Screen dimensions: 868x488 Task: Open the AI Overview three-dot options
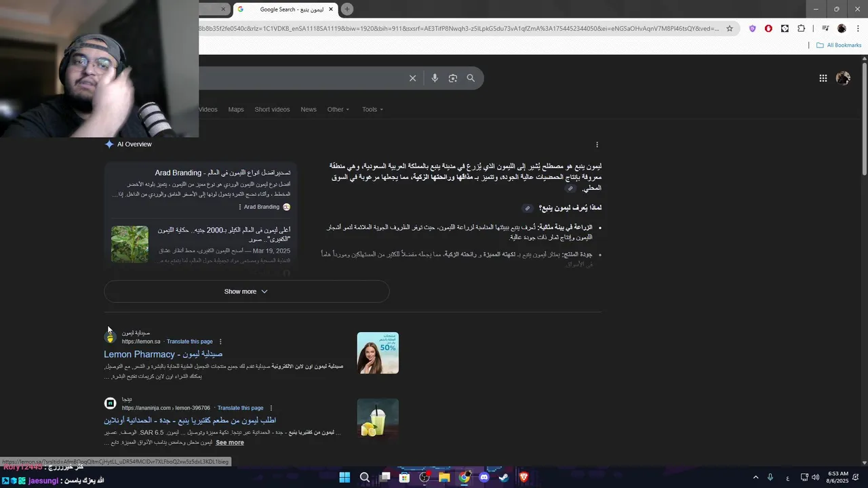pyautogui.click(x=597, y=144)
